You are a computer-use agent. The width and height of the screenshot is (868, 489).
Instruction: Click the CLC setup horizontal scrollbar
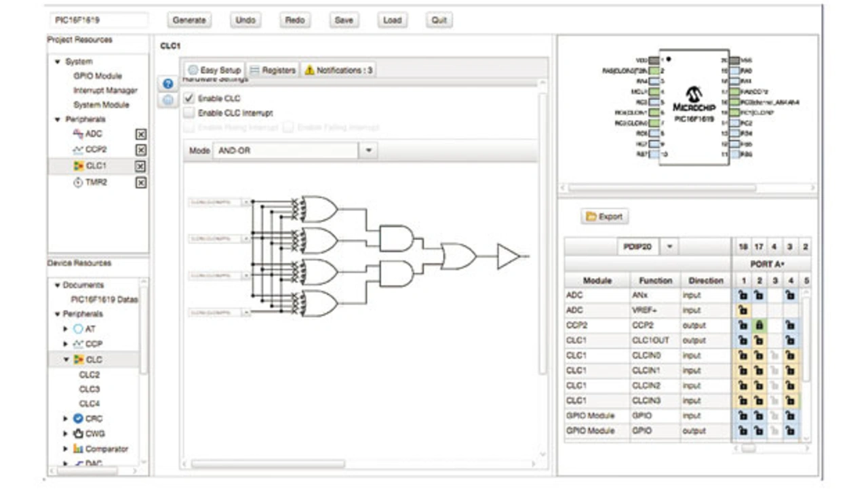(269, 464)
